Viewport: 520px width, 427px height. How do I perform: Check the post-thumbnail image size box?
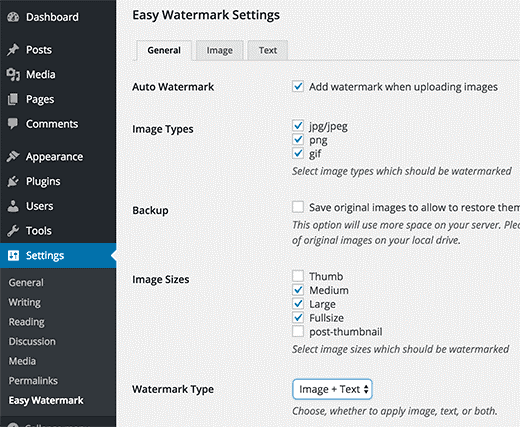point(298,331)
